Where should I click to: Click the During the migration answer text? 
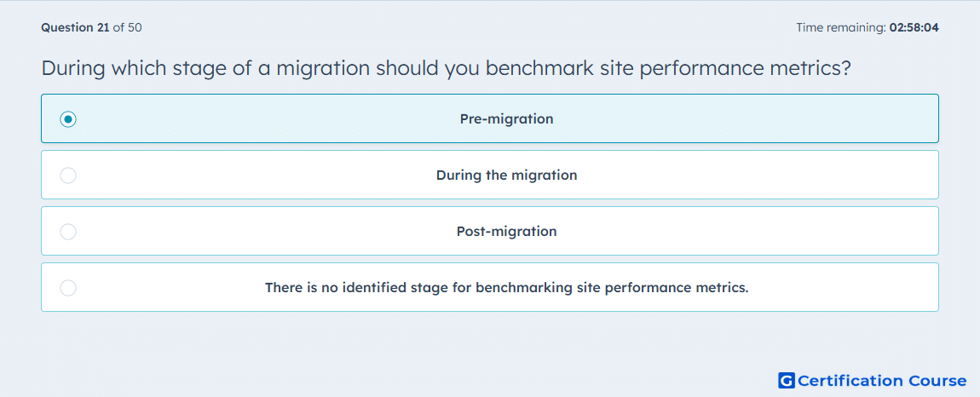[x=506, y=175]
